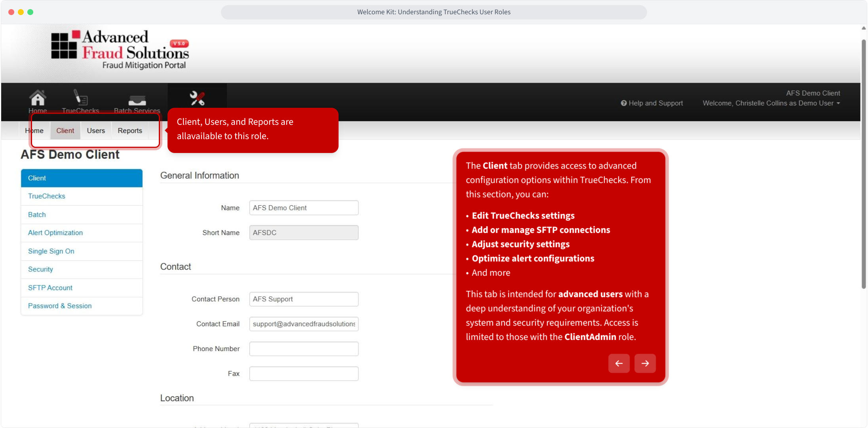
Task: Open Password & Session settings
Action: pos(82,306)
